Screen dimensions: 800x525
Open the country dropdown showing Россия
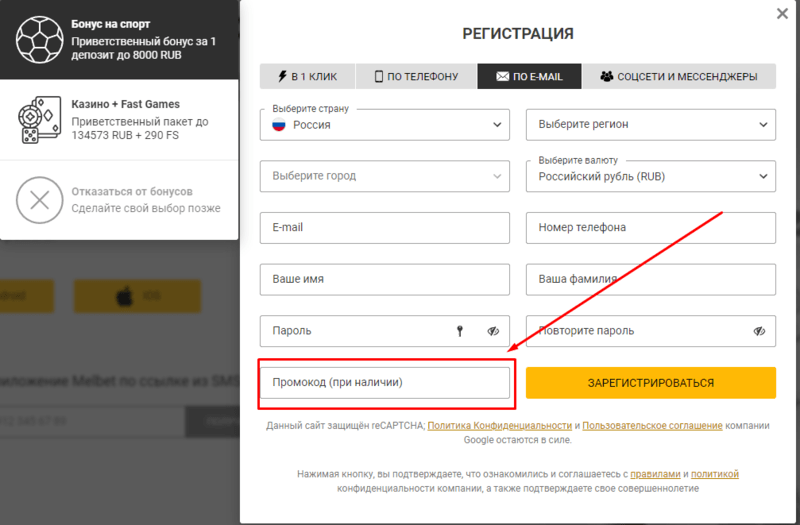tap(385, 124)
